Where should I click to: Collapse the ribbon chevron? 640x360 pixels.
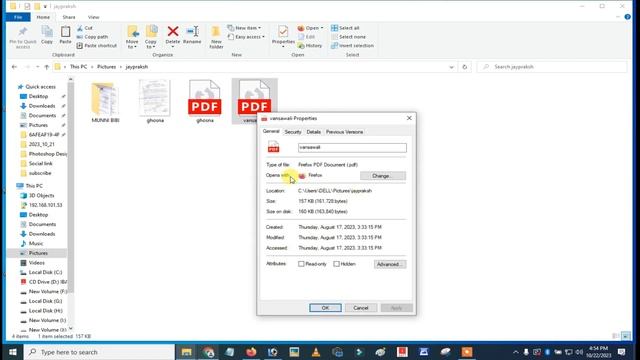pyautogui.click(x=618, y=17)
